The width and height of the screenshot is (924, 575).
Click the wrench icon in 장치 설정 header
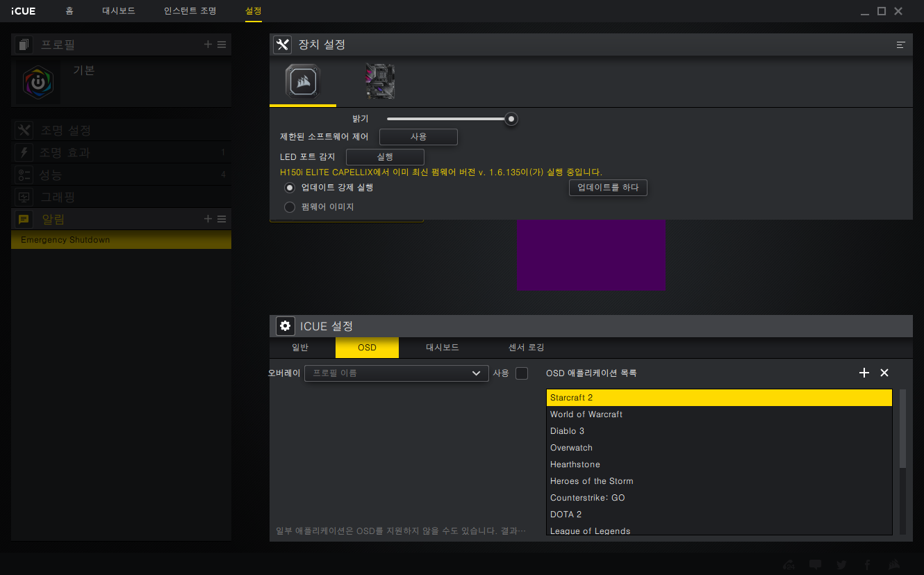tap(282, 44)
